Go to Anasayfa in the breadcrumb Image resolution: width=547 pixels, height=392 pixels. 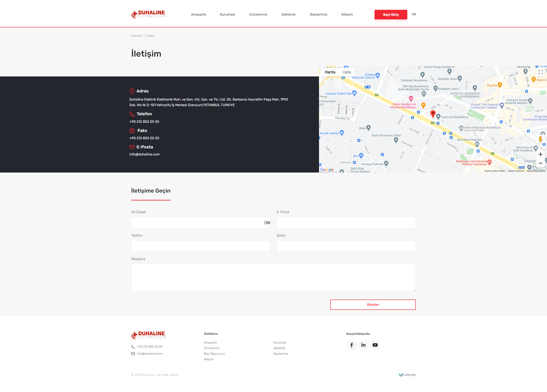coord(137,36)
